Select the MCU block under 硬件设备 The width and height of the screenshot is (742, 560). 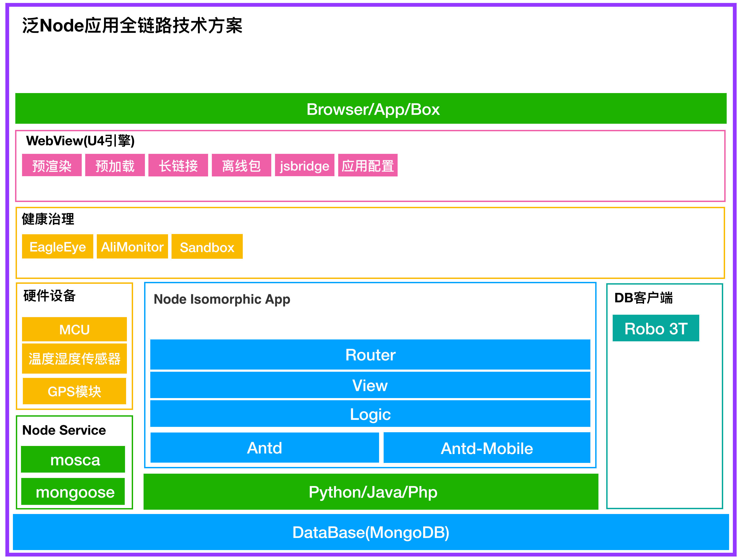(74, 329)
